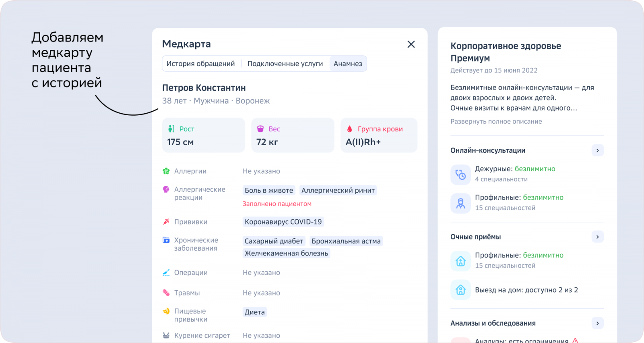Expand the Онлайн-консультации section arrow

pyautogui.click(x=597, y=150)
